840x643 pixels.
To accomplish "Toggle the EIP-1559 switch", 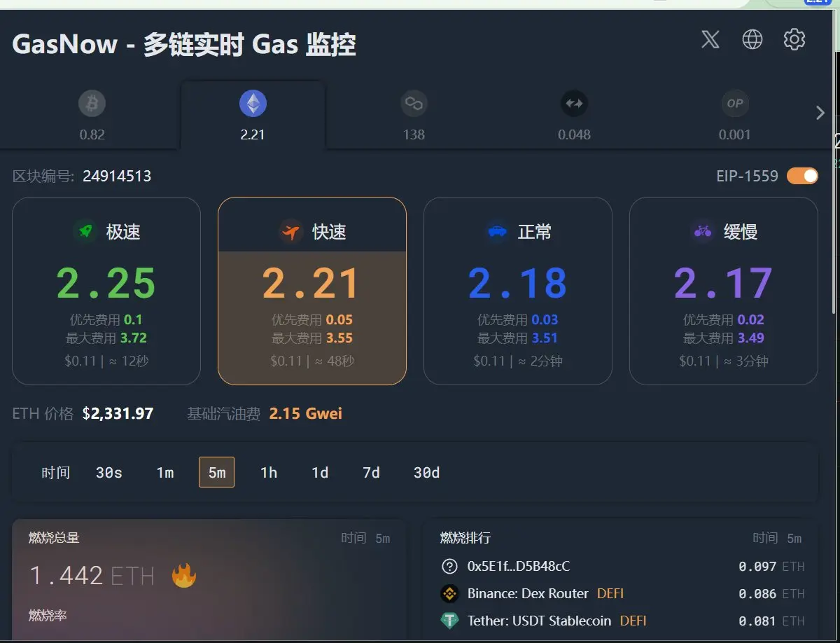I will [802, 176].
